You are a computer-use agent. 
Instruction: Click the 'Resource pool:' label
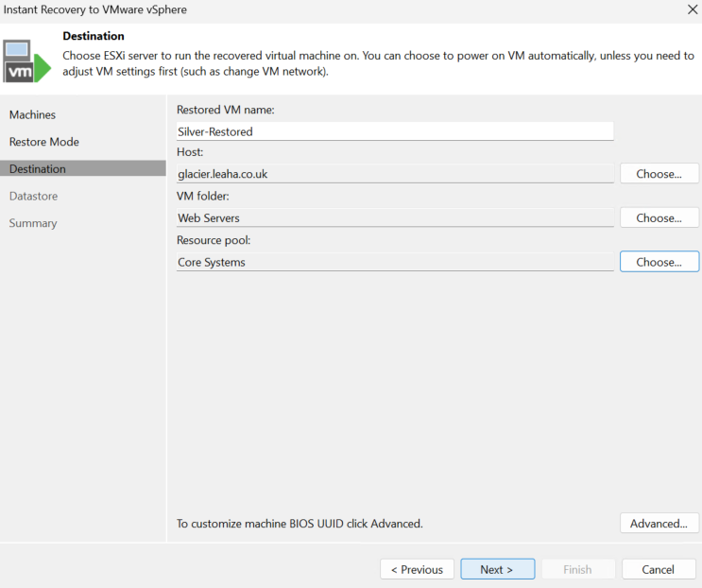click(214, 240)
